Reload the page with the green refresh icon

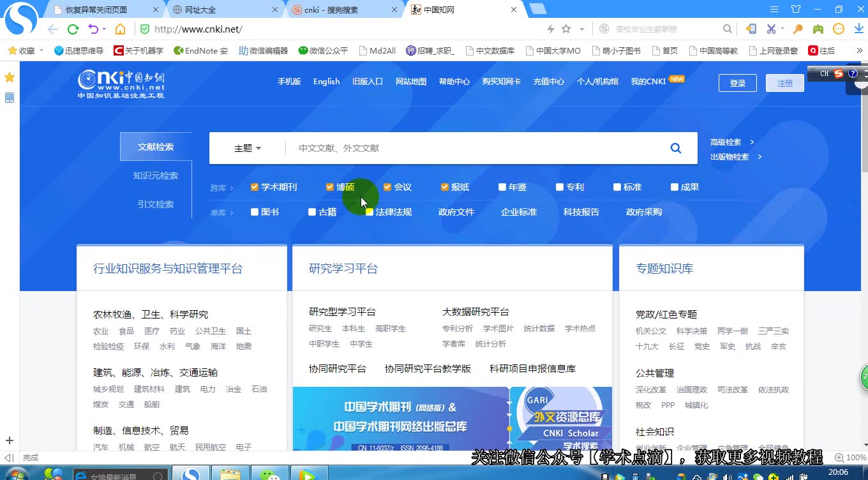pos(73,29)
